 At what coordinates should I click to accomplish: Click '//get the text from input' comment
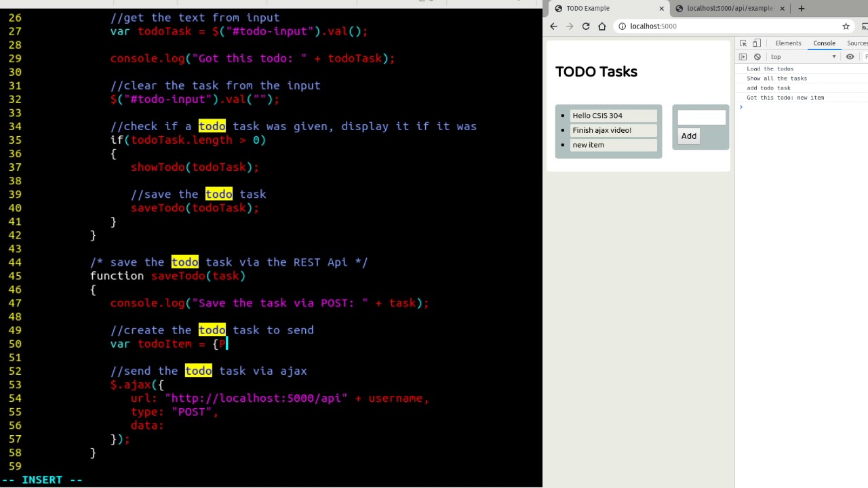[195, 18]
